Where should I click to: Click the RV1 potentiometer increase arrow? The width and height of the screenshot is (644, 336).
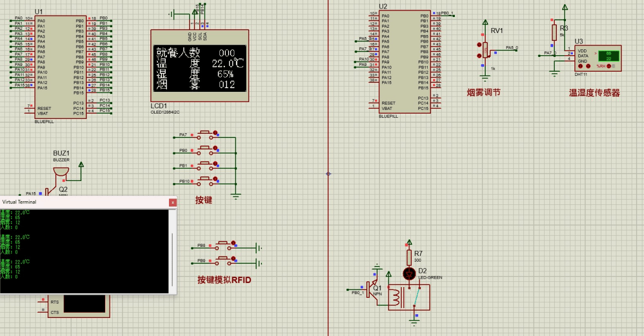point(479,45)
